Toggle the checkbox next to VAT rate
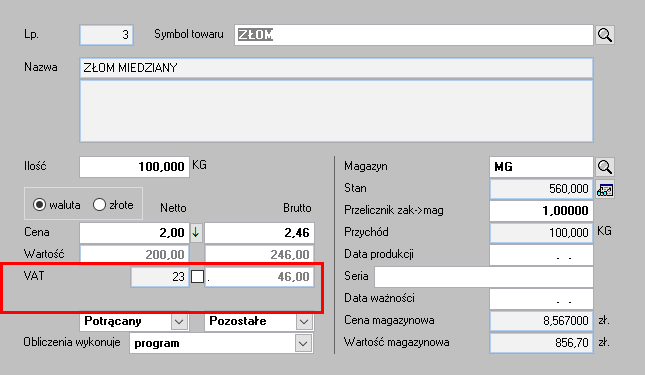The image size is (645, 375). click(197, 277)
